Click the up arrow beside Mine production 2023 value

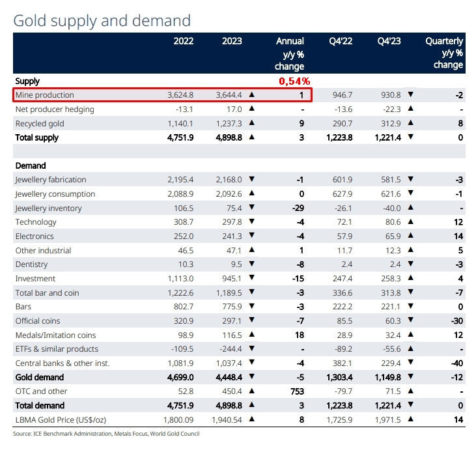252,95
